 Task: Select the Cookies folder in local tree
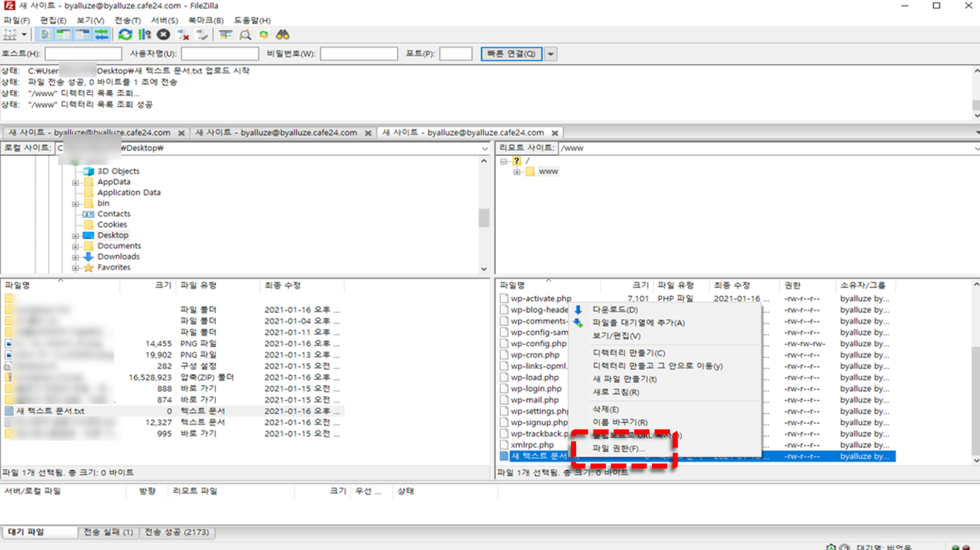point(112,224)
